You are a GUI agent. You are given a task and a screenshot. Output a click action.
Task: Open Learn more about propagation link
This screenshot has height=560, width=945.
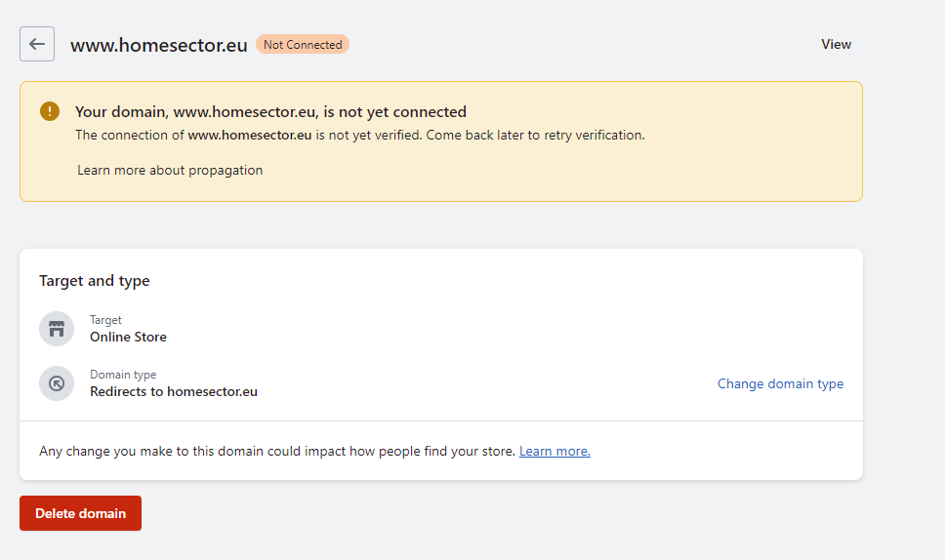click(170, 170)
